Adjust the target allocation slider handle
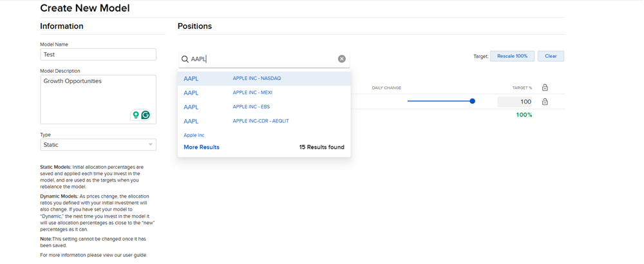This screenshot has height=264, width=644. pyautogui.click(x=472, y=101)
